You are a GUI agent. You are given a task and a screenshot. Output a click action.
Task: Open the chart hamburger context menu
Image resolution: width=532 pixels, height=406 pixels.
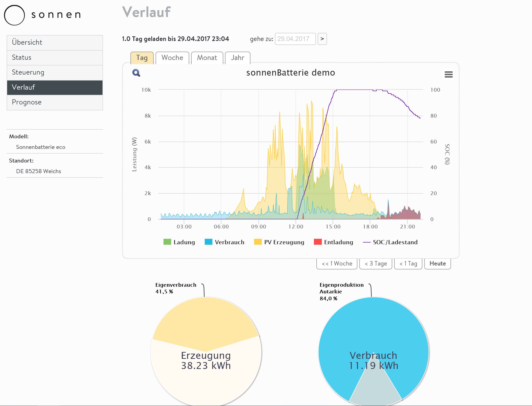click(448, 74)
